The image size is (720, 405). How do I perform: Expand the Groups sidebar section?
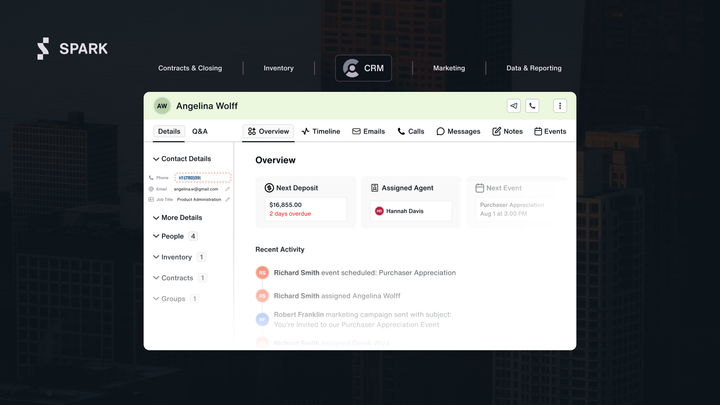[169, 298]
